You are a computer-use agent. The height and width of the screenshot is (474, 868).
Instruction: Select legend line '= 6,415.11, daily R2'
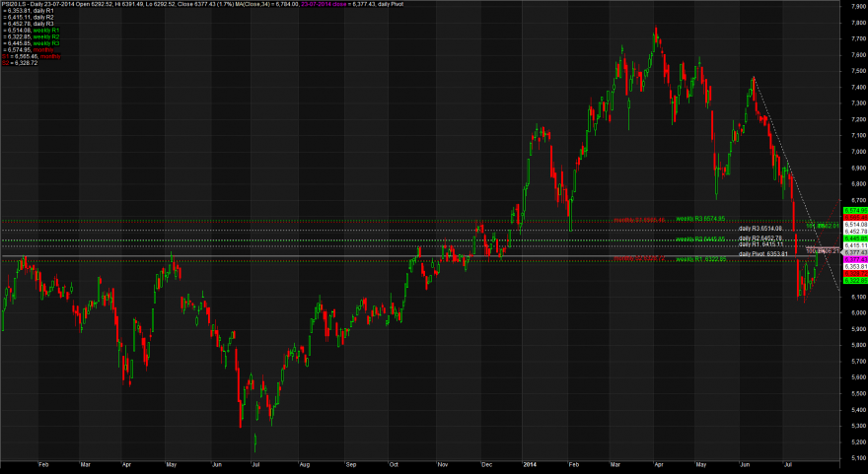28,17
